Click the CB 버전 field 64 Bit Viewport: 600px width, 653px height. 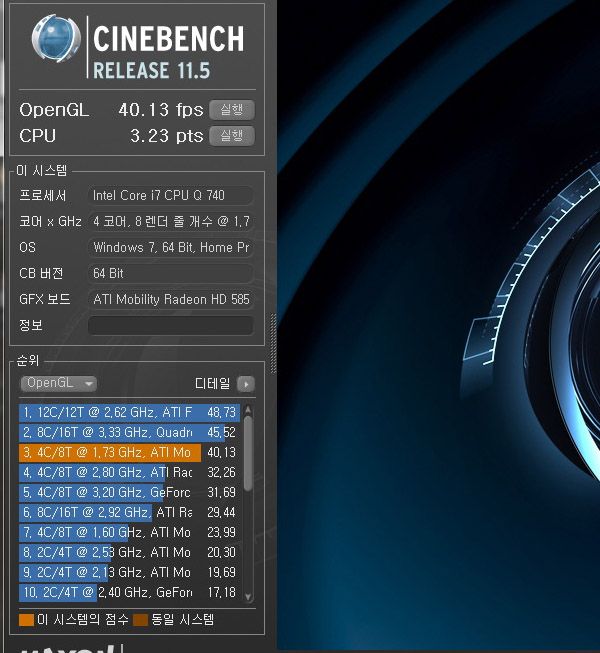tap(171, 273)
